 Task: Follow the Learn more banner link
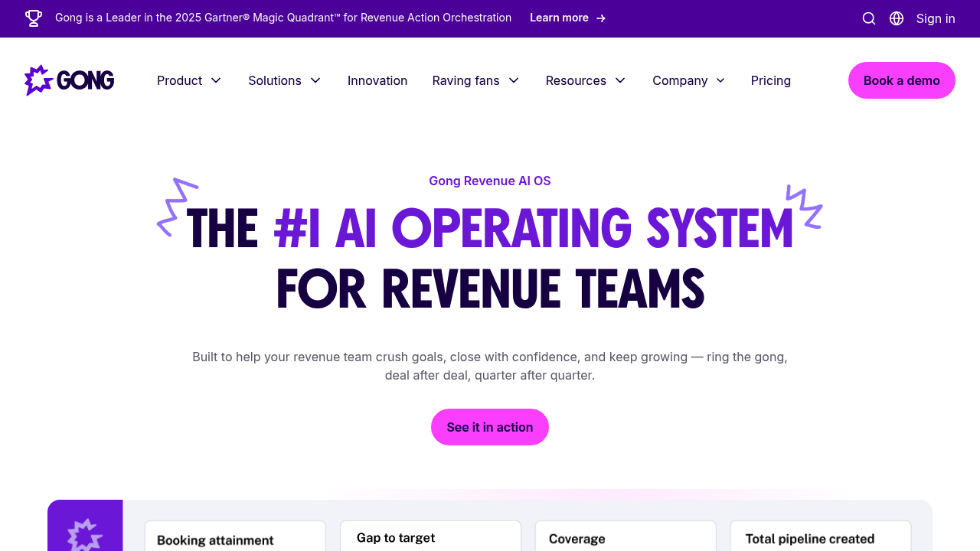coord(560,18)
